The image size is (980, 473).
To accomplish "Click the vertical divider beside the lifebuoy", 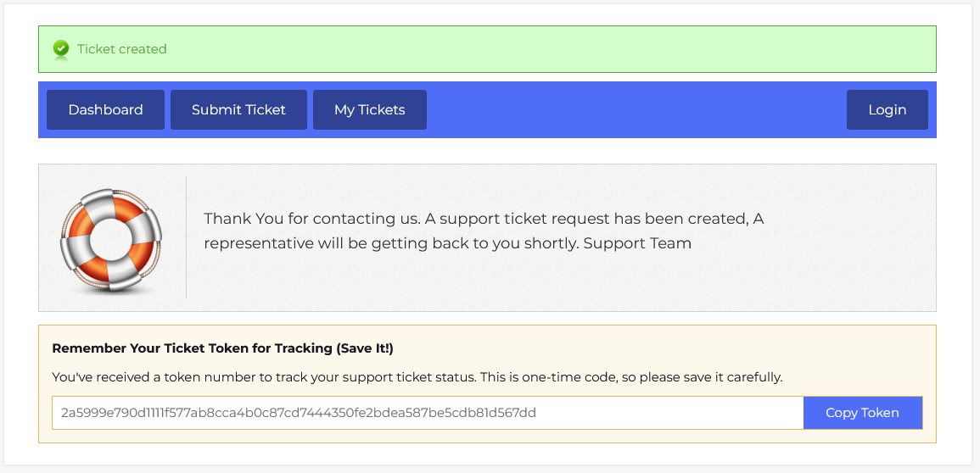I will point(186,237).
